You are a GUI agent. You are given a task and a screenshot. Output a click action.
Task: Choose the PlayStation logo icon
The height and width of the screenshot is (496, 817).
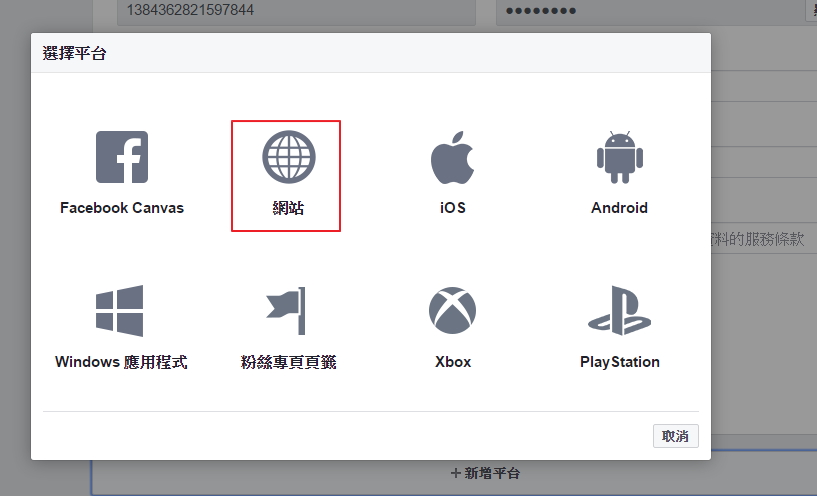coord(620,311)
